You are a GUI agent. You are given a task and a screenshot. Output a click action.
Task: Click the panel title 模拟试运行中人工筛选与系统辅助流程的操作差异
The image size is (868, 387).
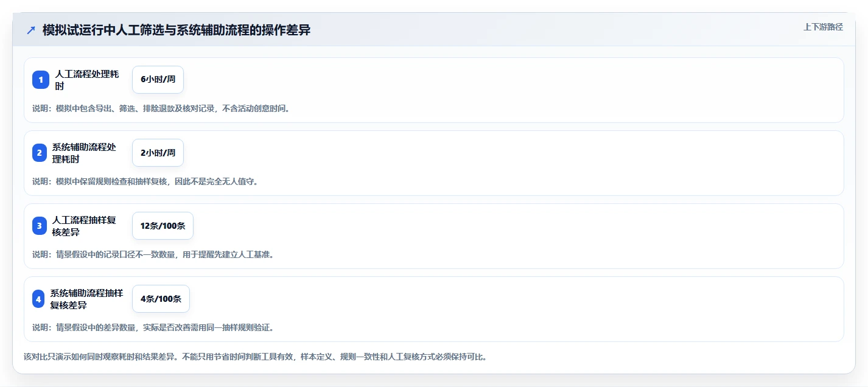(x=177, y=30)
